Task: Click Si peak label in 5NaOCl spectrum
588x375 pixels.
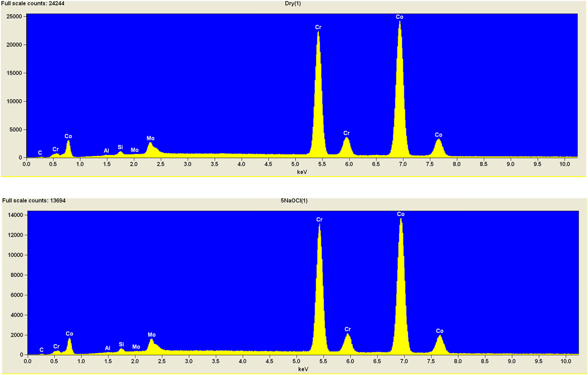Action: coord(121,344)
